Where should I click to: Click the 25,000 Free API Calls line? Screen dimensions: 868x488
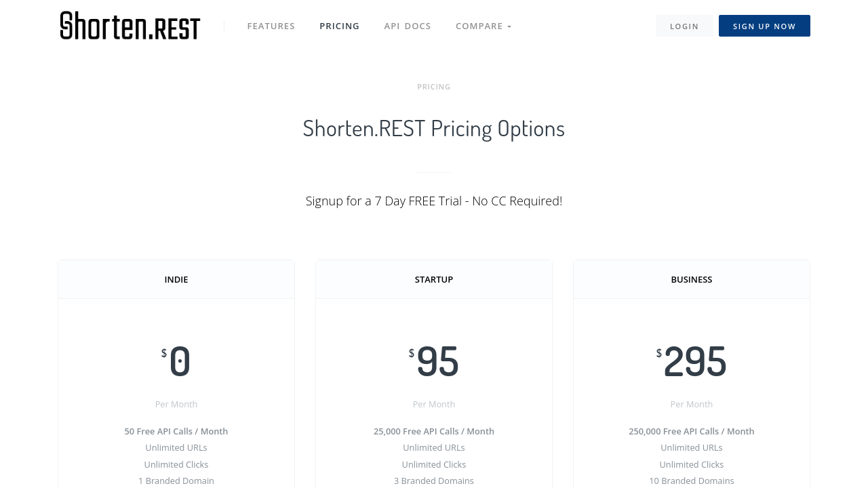coord(434,431)
